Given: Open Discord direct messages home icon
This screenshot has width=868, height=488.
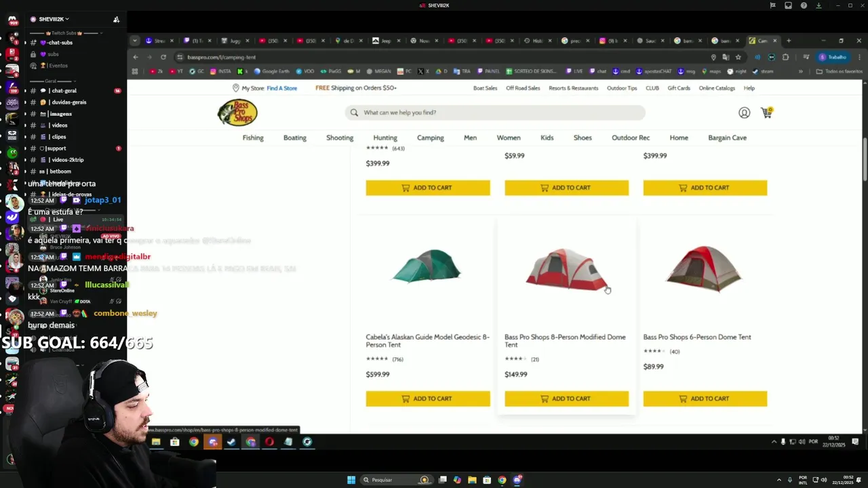Looking at the screenshot, I should (12, 20).
